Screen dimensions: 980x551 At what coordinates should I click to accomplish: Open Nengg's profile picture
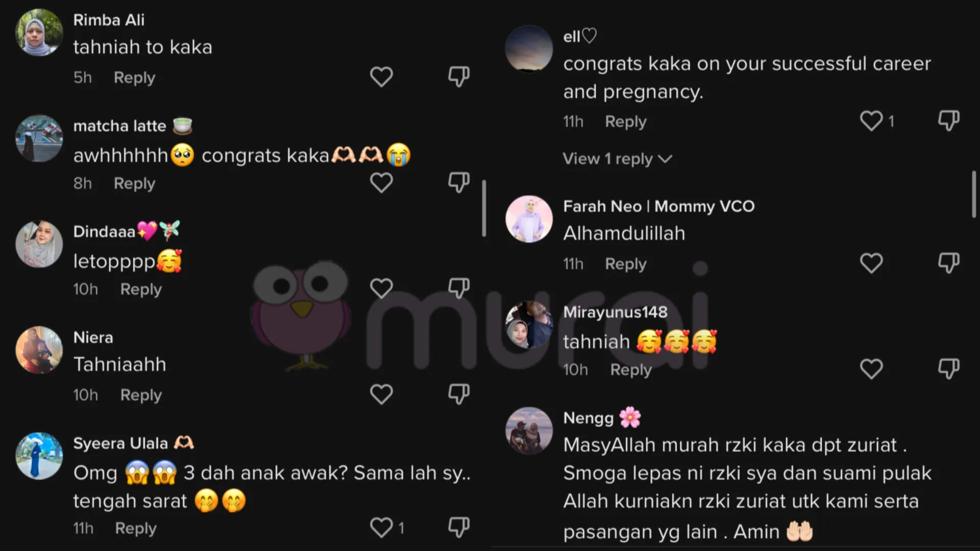pyautogui.click(x=529, y=430)
